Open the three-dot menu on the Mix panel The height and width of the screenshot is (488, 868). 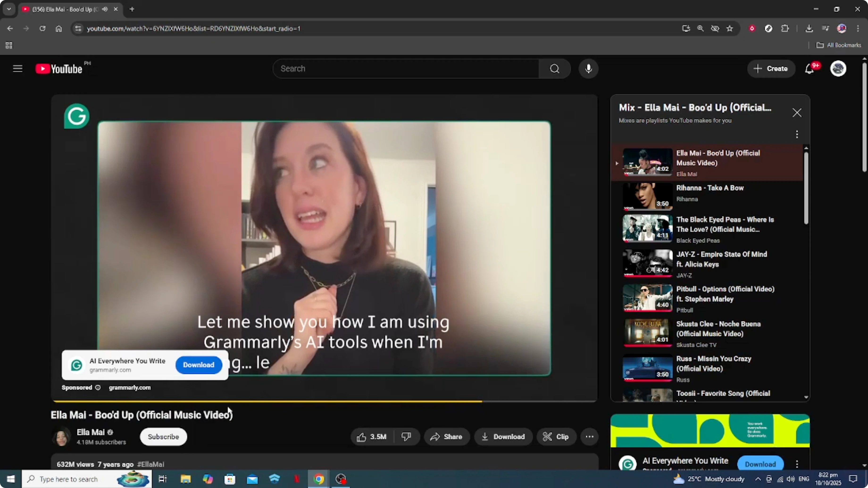pyautogui.click(x=797, y=134)
